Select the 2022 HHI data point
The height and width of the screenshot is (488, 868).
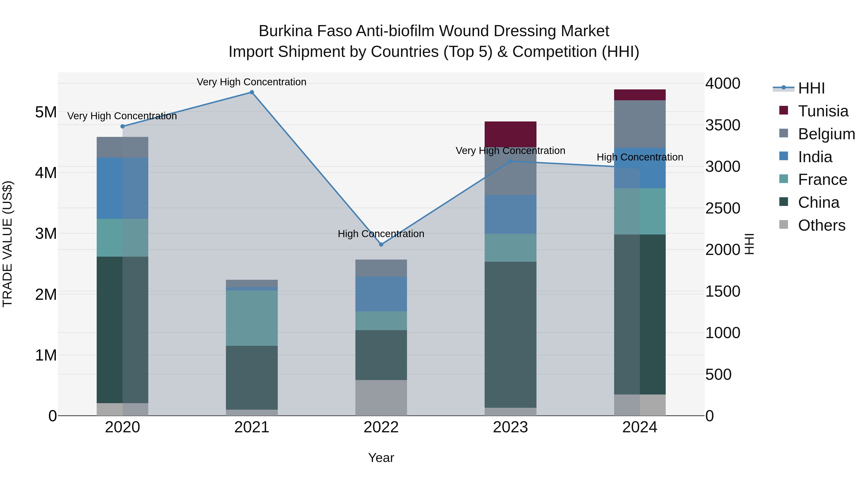click(381, 245)
